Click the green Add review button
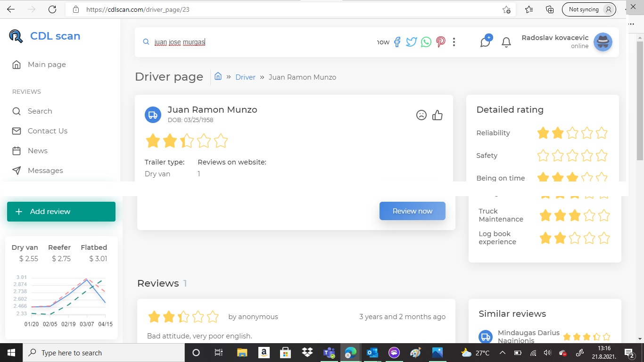Viewport: 644px width, 362px height. (61, 212)
